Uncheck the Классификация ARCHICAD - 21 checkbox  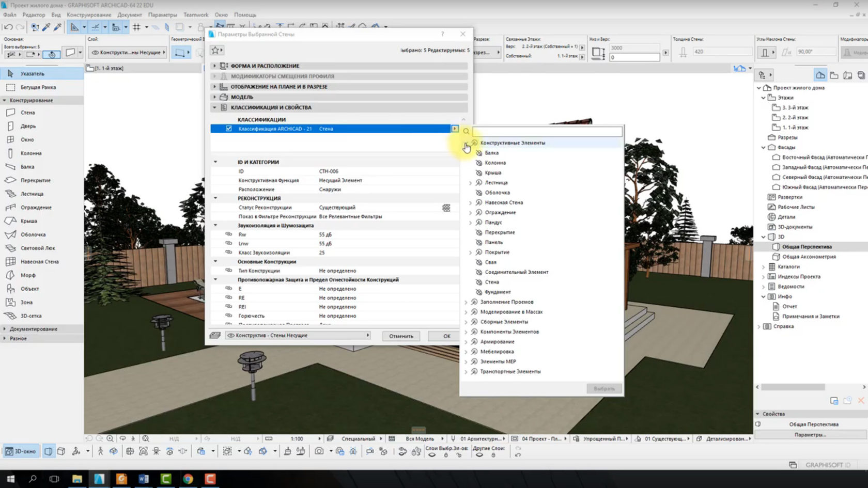tap(229, 129)
